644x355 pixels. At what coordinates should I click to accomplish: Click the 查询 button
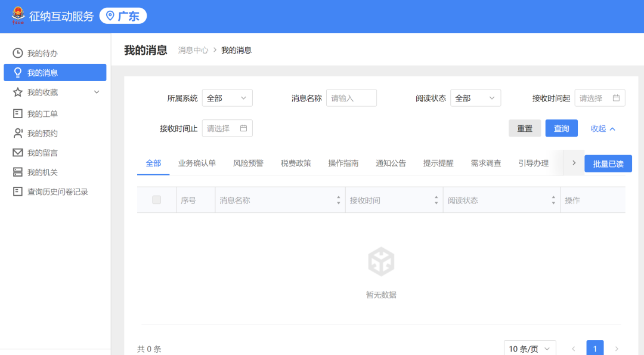click(562, 128)
